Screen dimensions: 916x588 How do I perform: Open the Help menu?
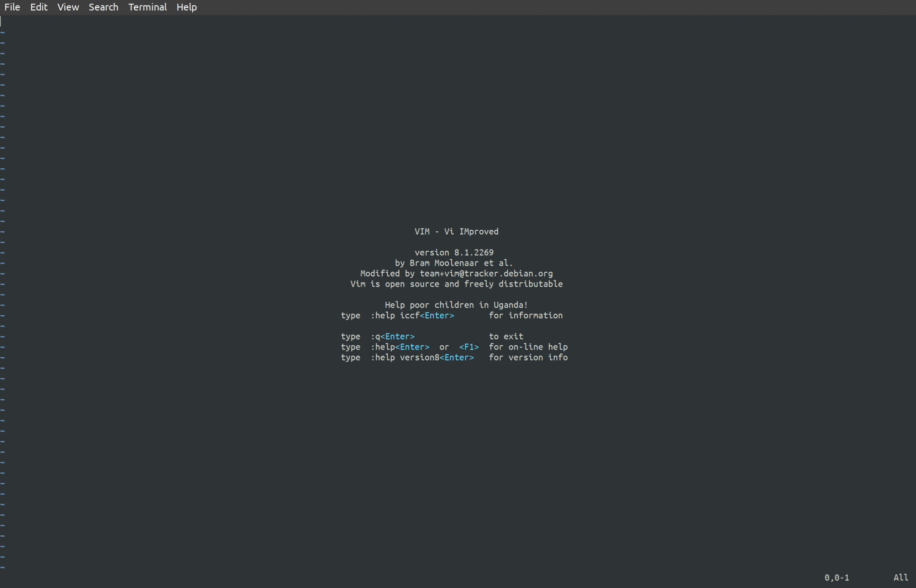point(186,7)
